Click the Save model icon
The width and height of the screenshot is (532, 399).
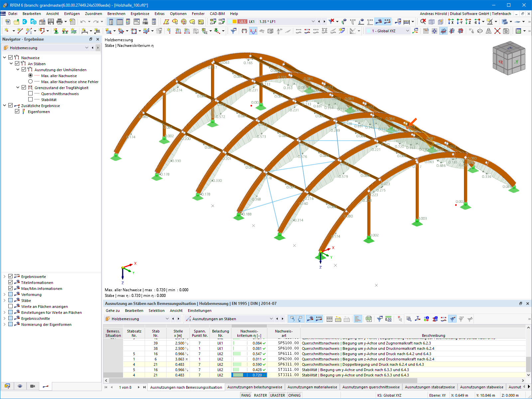point(51,22)
